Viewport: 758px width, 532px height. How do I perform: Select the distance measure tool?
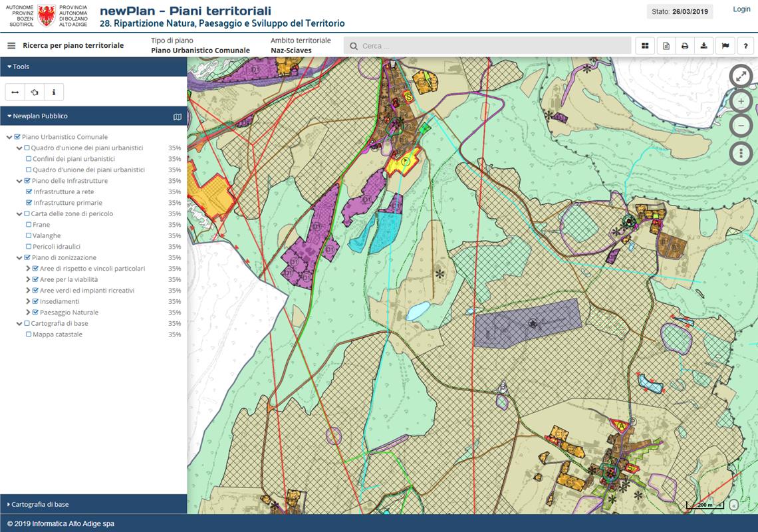(15, 92)
